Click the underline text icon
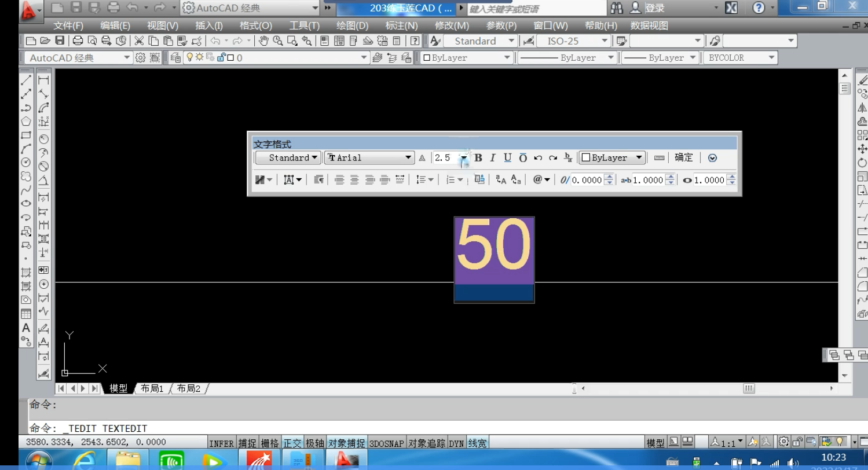The image size is (868, 470). point(508,157)
